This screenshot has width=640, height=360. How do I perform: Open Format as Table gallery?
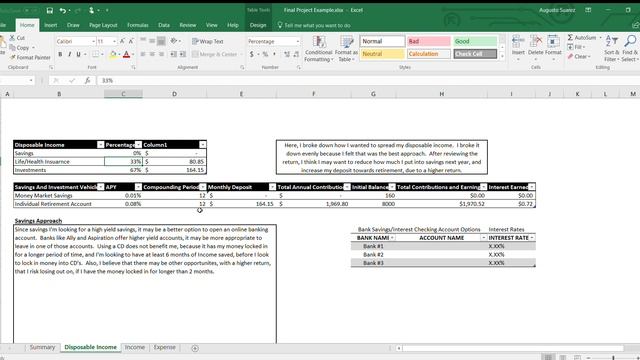(346, 48)
